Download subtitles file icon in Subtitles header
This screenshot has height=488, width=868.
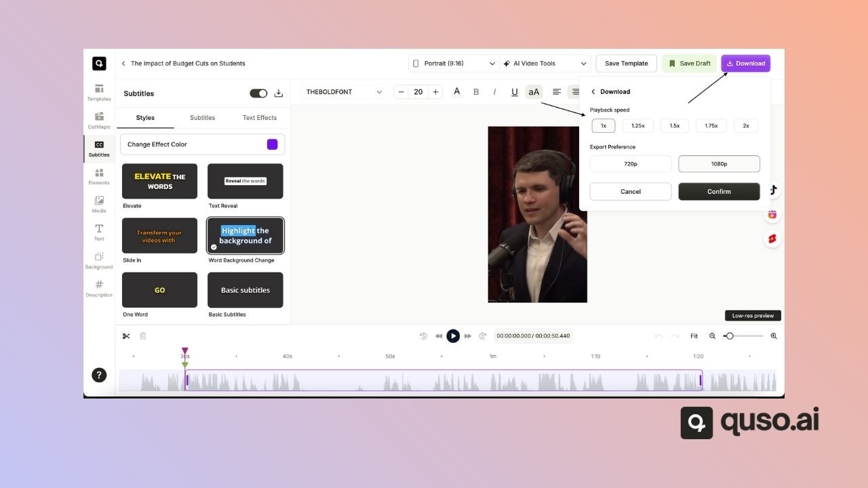(x=279, y=94)
